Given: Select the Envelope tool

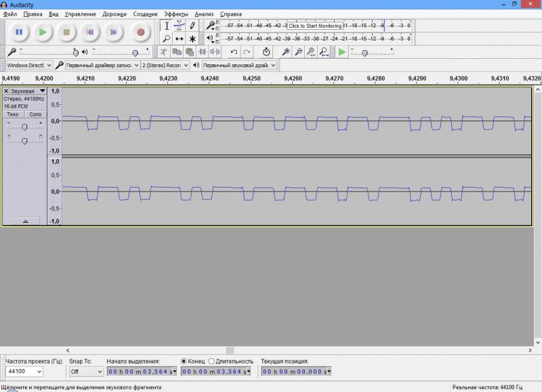Looking at the screenshot, I should (x=179, y=26).
